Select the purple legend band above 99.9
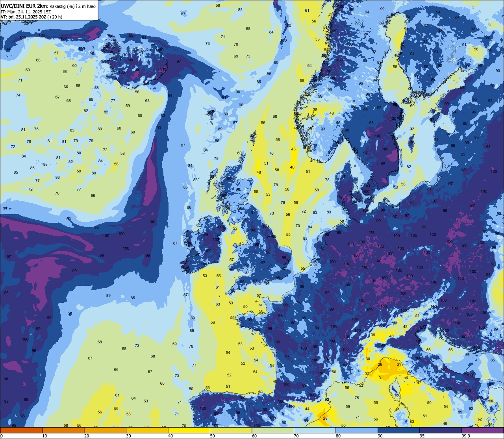The image size is (504, 439). pyautogui.click(x=483, y=430)
